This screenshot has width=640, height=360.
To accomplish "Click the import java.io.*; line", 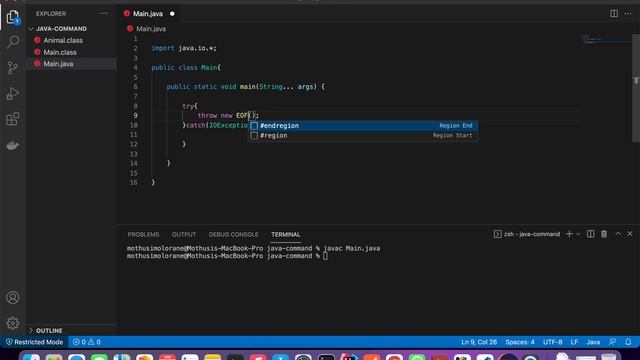I will 184,48.
